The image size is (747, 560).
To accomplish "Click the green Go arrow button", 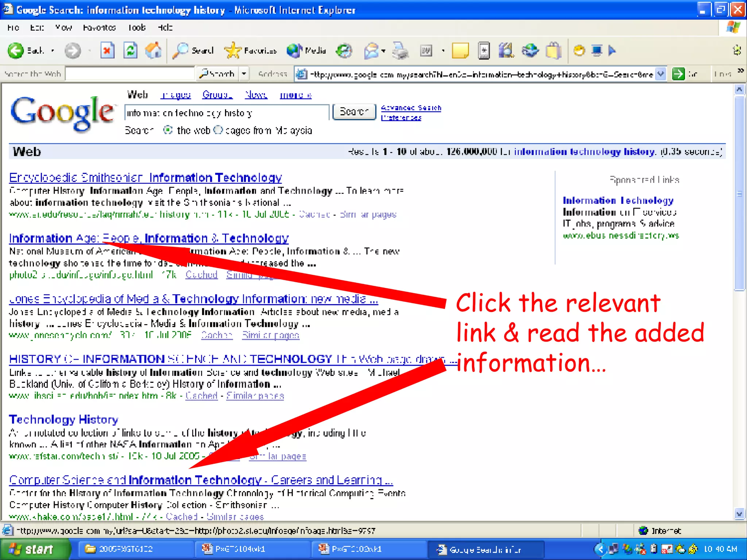I will click(678, 74).
